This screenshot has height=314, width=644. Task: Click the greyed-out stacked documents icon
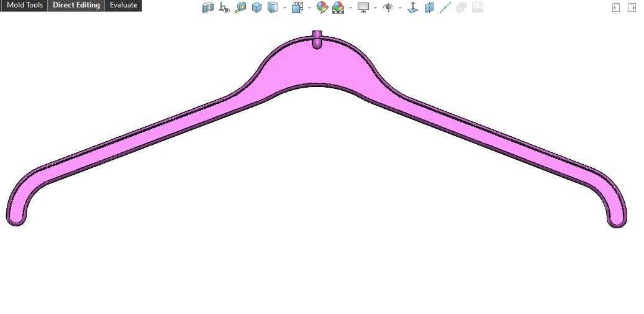coord(461,7)
